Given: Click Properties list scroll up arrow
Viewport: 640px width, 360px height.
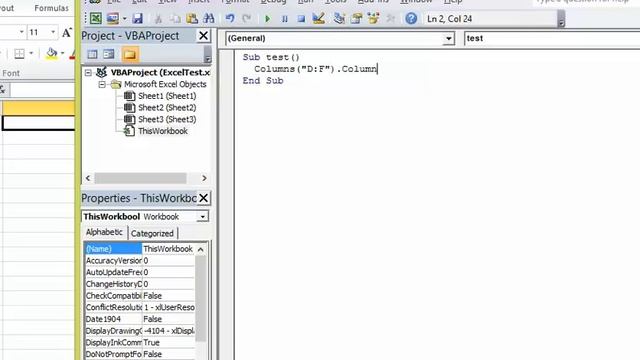Looking at the screenshot, I should coord(200,249).
